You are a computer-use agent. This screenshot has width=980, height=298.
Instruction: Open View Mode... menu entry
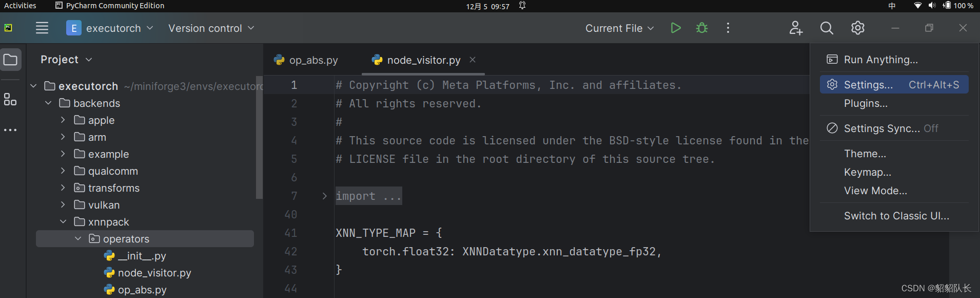point(894,191)
